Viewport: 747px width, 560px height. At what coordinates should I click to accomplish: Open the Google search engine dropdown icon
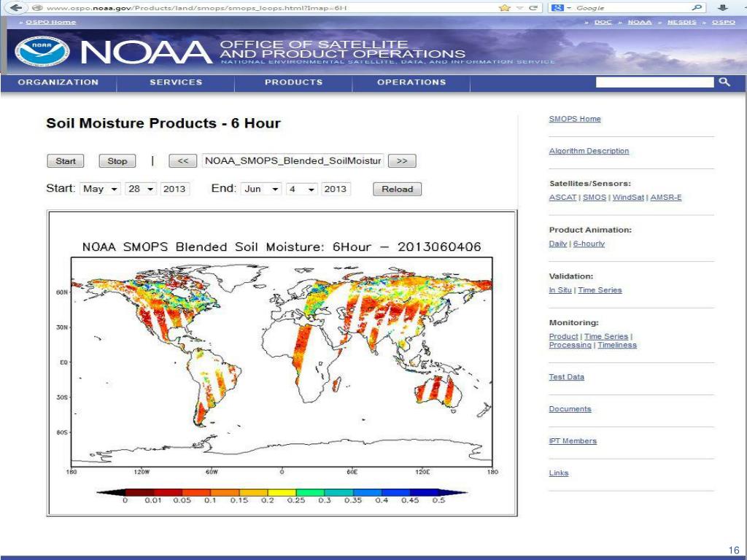(561, 7)
